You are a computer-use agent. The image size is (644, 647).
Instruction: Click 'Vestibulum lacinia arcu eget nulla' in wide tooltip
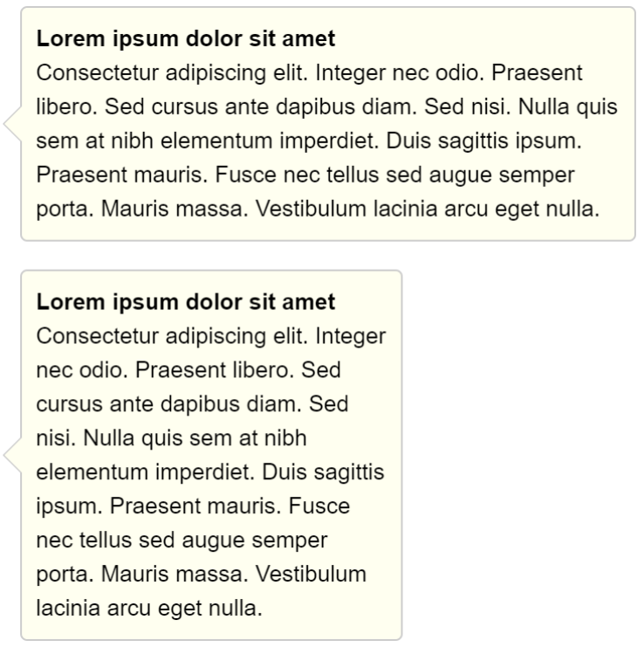(x=428, y=209)
